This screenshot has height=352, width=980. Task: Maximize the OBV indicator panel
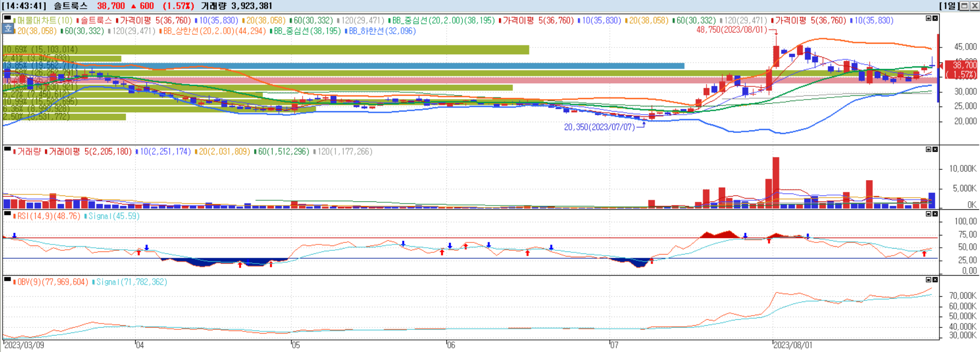928,280
